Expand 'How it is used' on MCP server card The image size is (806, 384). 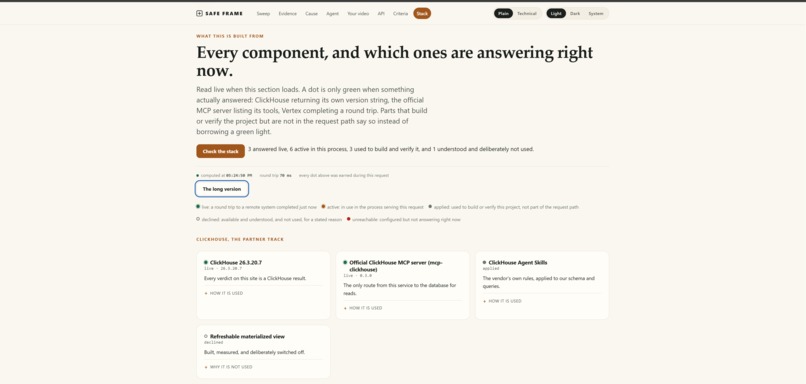(x=363, y=308)
